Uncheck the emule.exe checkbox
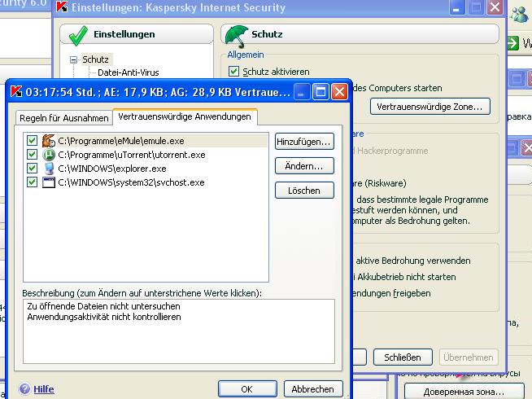This screenshot has height=399, width=532. (x=32, y=141)
